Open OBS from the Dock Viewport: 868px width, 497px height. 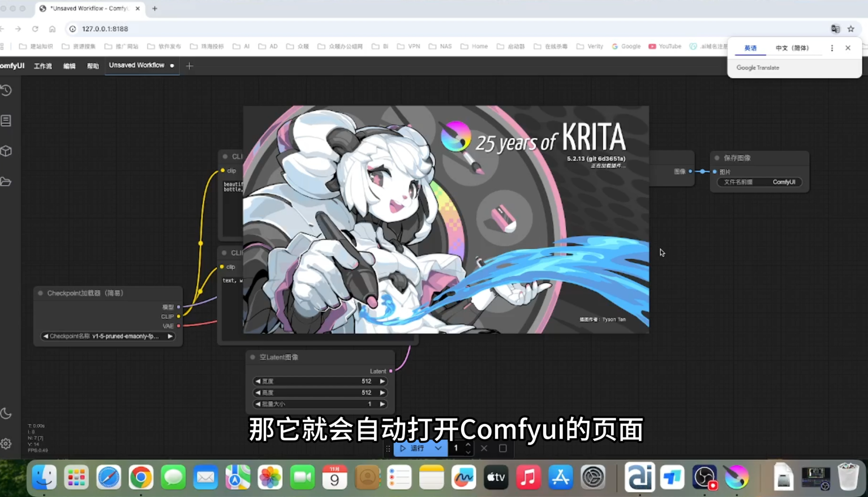coord(704,477)
